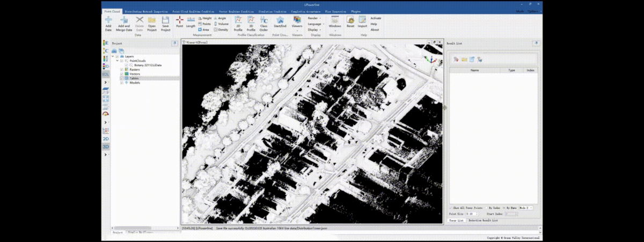The image size is (644, 242).
Task: Open the Display dropdown
Action: pos(314,30)
